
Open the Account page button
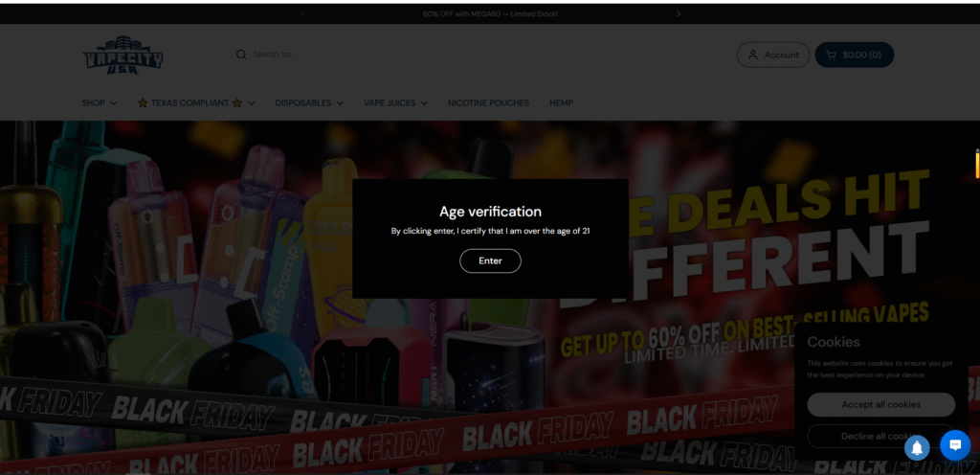coord(772,55)
